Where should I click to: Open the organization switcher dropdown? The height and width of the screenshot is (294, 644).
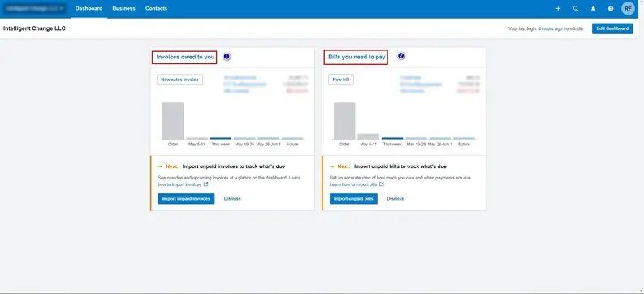[x=34, y=8]
